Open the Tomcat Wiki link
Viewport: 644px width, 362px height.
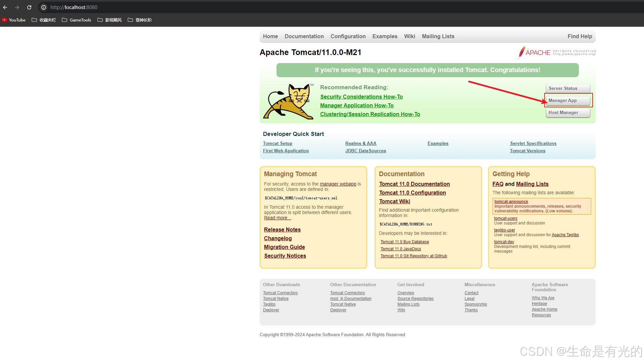[x=395, y=201]
